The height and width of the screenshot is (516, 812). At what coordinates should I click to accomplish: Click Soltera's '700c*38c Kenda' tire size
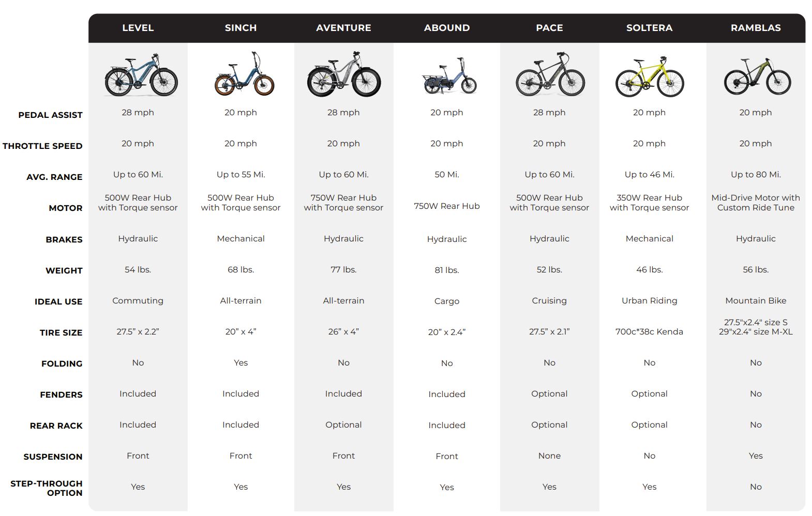(x=649, y=331)
